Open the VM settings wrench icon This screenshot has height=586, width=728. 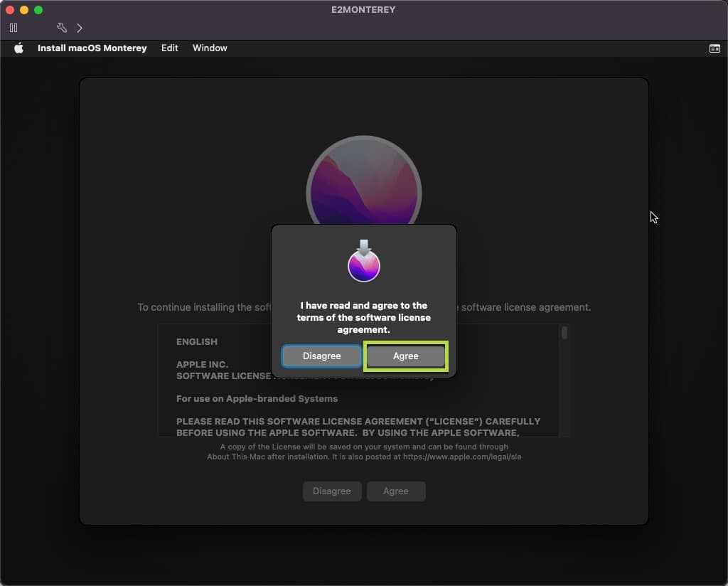pos(62,28)
